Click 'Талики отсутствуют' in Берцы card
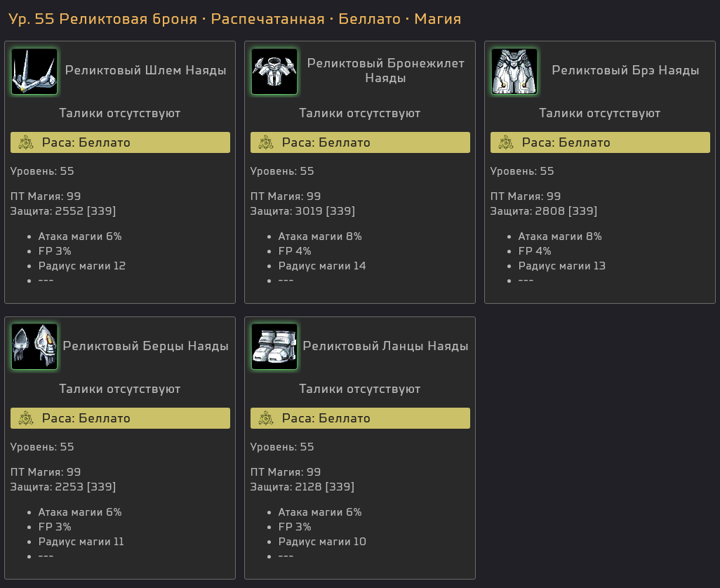Viewport: 720px width, 588px height. click(x=120, y=389)
